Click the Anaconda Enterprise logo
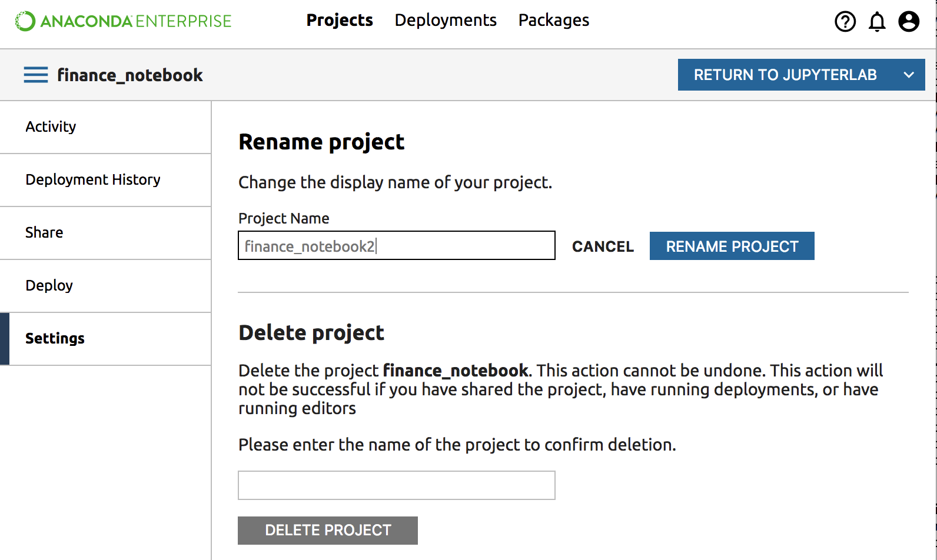Screen dimensions: 937x560 pos(123,21)
